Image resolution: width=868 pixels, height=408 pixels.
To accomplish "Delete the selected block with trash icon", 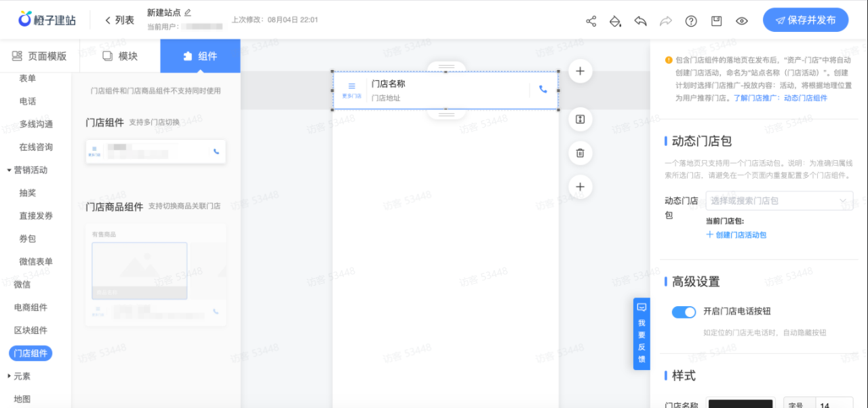I will [580, 153].
